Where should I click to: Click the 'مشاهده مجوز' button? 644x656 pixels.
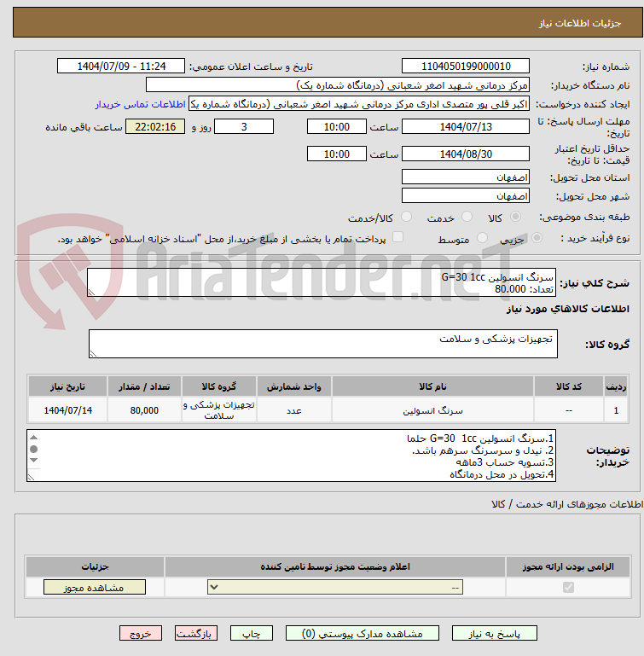95,588
